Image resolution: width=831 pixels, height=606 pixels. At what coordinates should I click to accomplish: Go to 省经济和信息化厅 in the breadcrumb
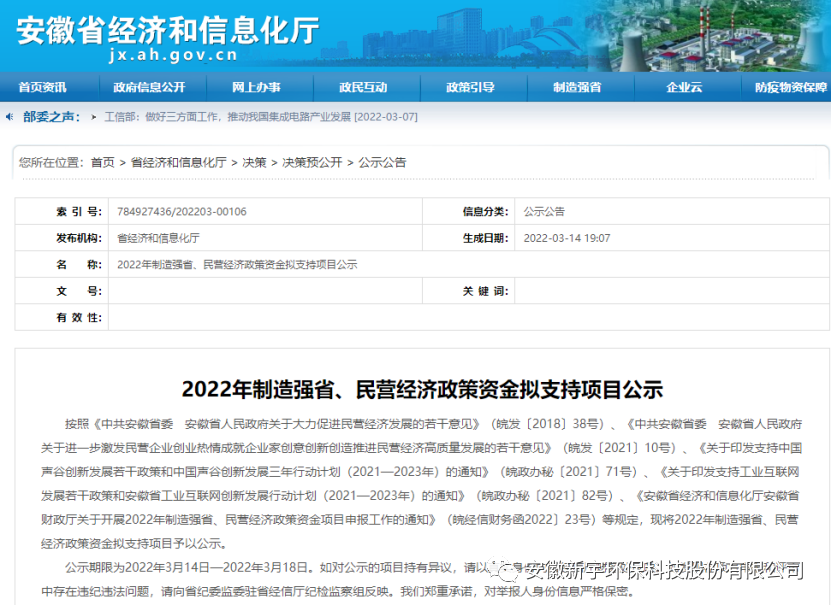tap(178, 162)
